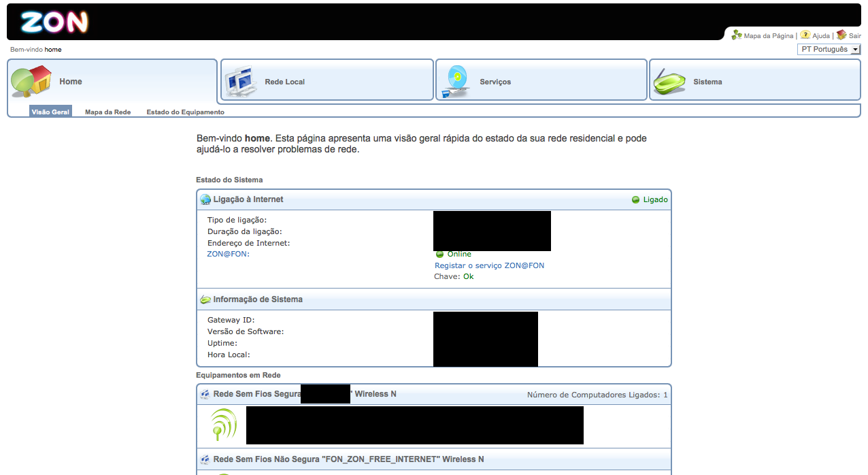Click the 'Bem-vindo home' greeting text
The height and width of the screenshot is (475, 868).
(x=35, y=50)
